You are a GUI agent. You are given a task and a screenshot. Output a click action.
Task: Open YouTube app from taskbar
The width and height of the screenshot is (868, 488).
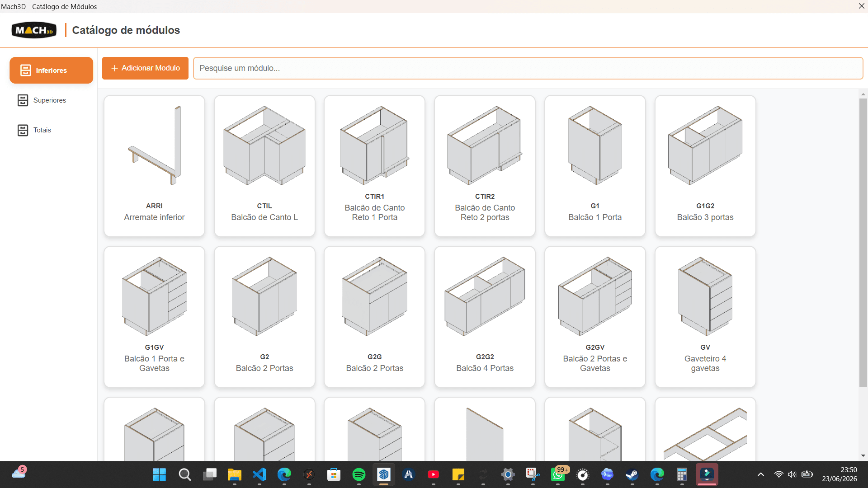433,474
